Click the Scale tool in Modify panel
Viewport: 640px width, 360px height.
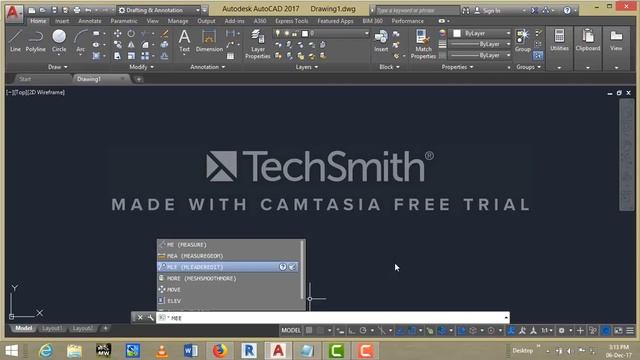pos(131,56)
